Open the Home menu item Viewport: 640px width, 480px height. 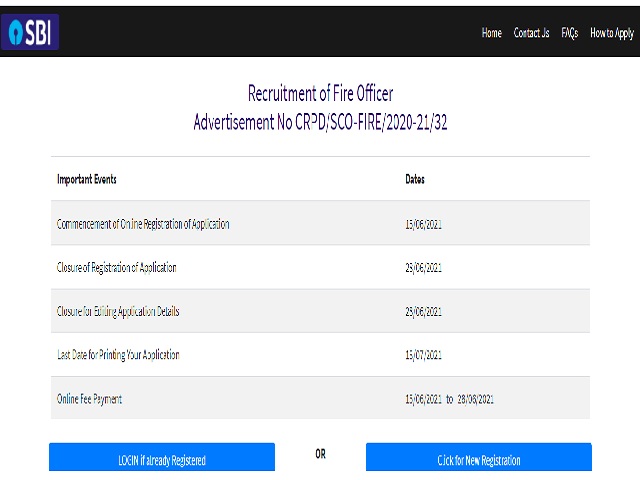click(491, 33)
